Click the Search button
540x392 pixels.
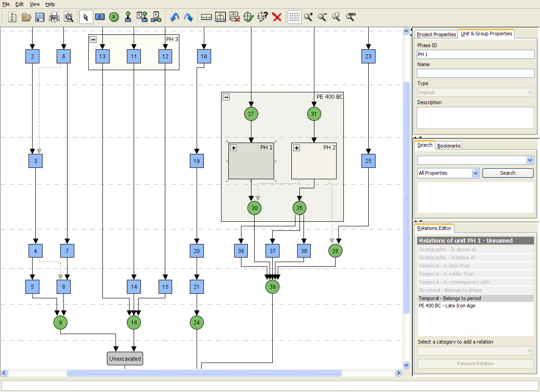[508, 173]
